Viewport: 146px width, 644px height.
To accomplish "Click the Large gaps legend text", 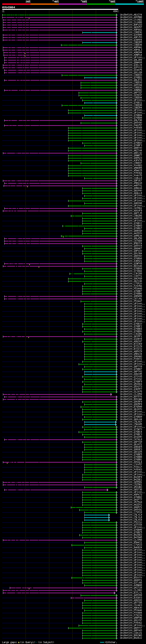I will coord(28,642).
